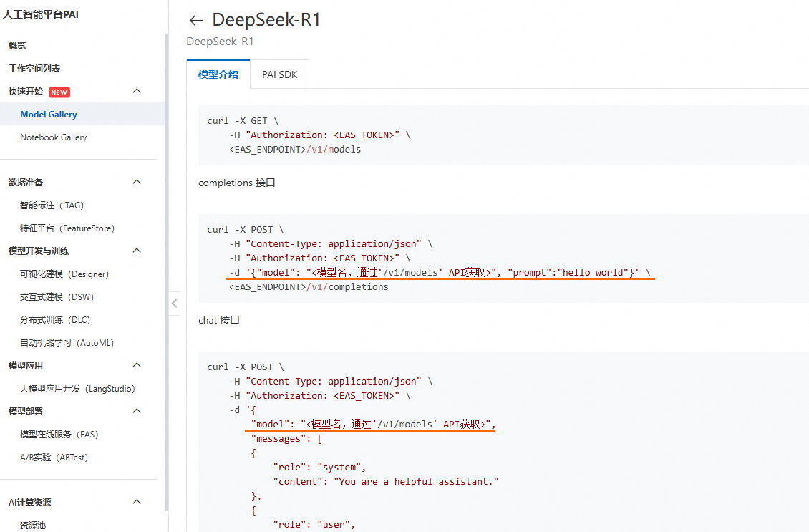809x532 pixels.
Task: Open 大模型应用开发 (LangStudio) page
Action: (x=77, y=389)
